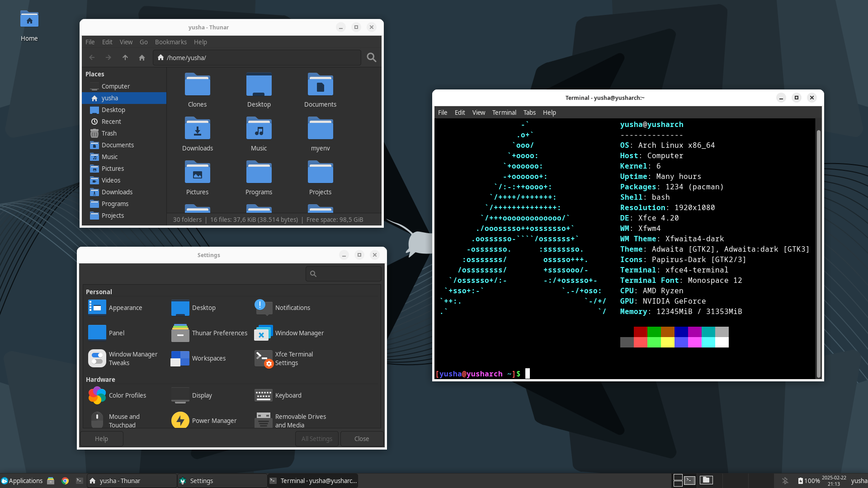This screenshot has width=868, height=488.
Task: Open Power Manager settings
Action: [x=204, y=420]
